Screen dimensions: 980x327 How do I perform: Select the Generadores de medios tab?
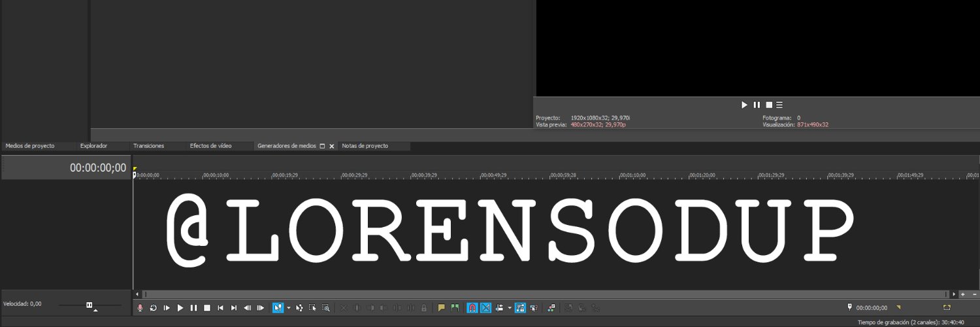coord(287,146)
